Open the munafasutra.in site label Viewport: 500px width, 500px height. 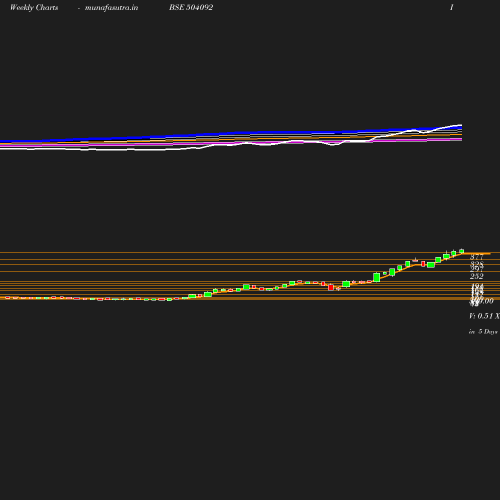pyautogui.click(x=111, y=7)
